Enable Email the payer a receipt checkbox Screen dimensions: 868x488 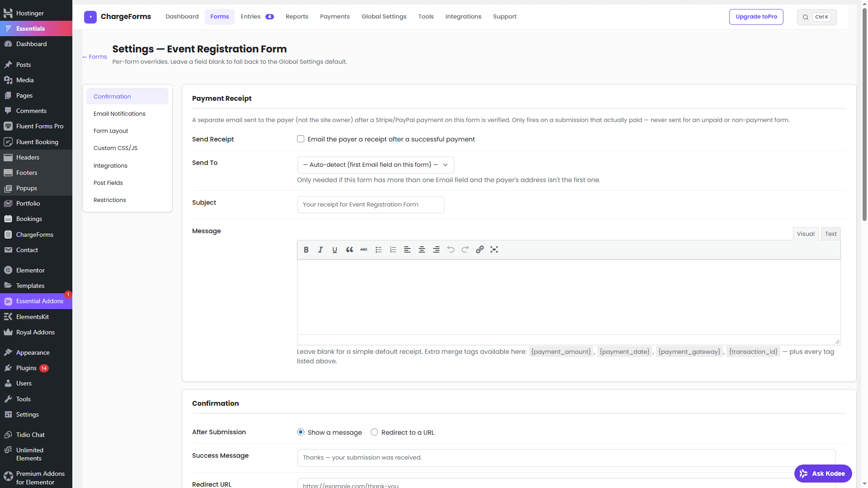(x=301, y=139)
